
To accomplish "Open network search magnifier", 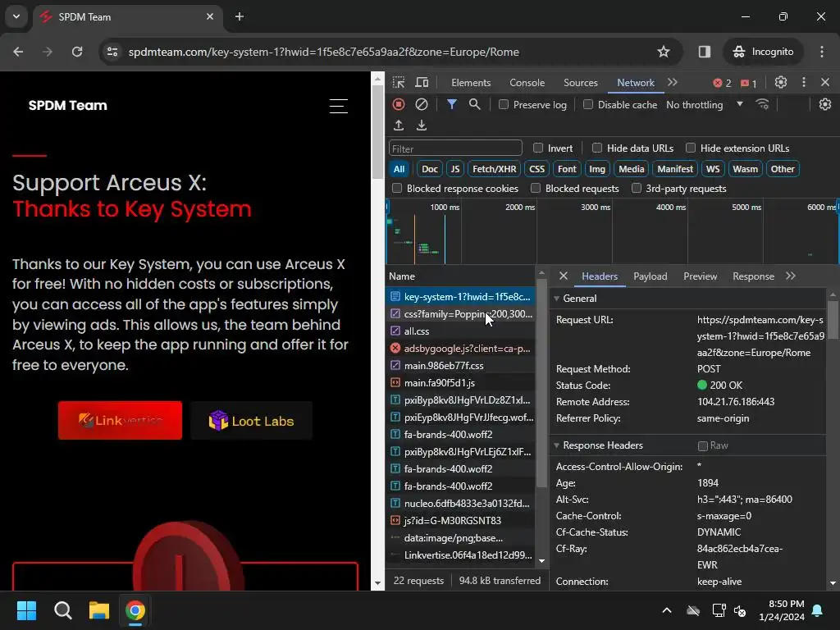I will pos(475,104).
